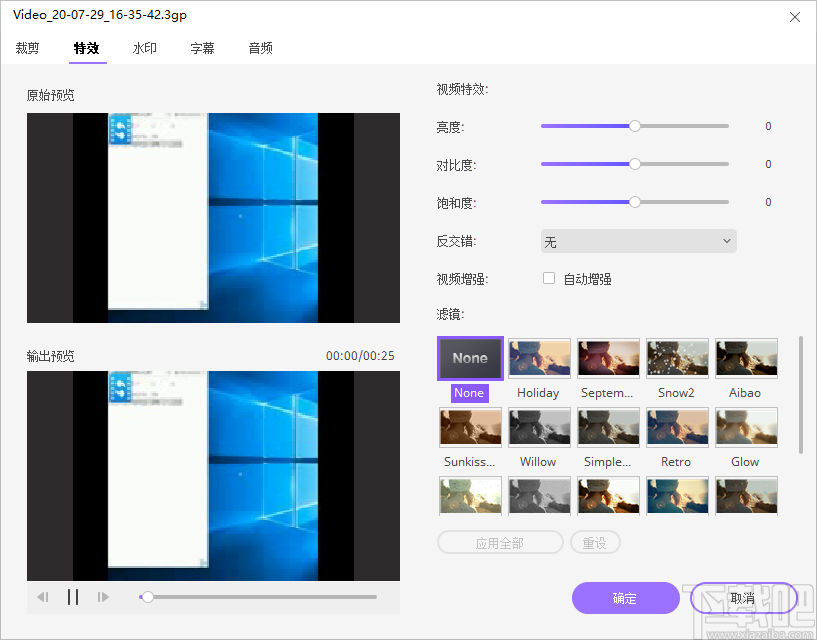
Task: Cancel the dialog using 取消
Action: coord(742,597)
